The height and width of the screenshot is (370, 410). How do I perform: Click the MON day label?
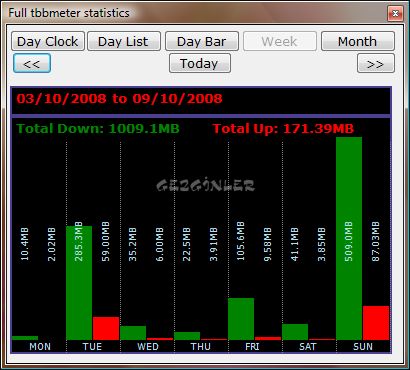click(x=40, y=347)
